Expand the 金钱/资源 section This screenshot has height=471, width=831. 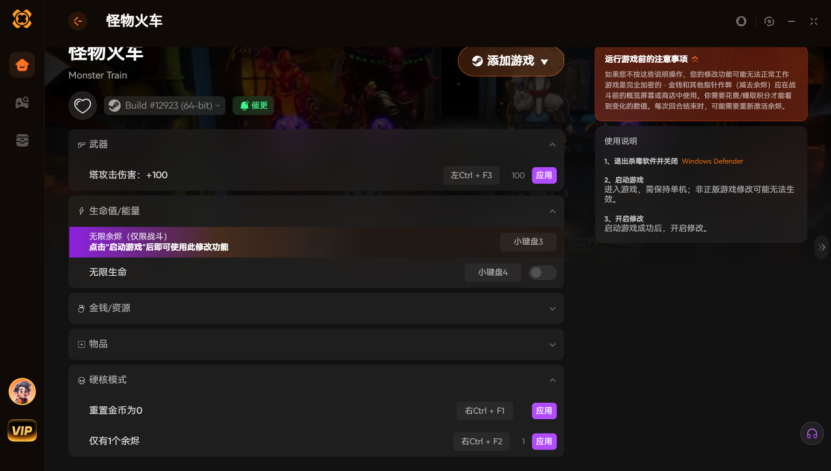coord(552,308)
